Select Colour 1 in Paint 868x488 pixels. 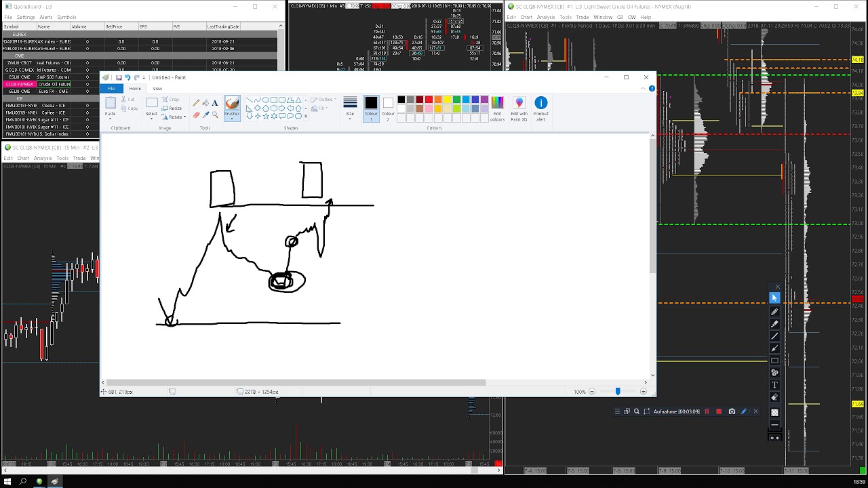click(x=371, y=107)
